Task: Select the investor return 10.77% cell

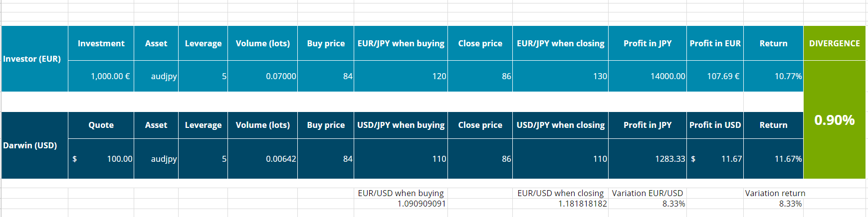Action: tap(773, 76)
